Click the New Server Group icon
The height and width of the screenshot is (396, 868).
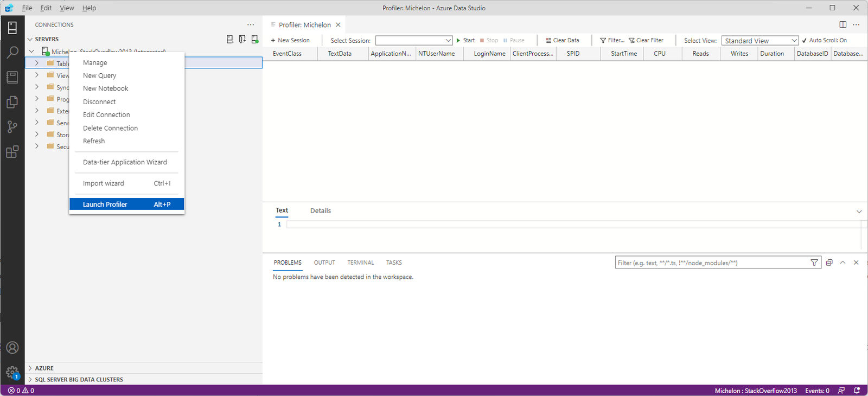tap(242, 39)
